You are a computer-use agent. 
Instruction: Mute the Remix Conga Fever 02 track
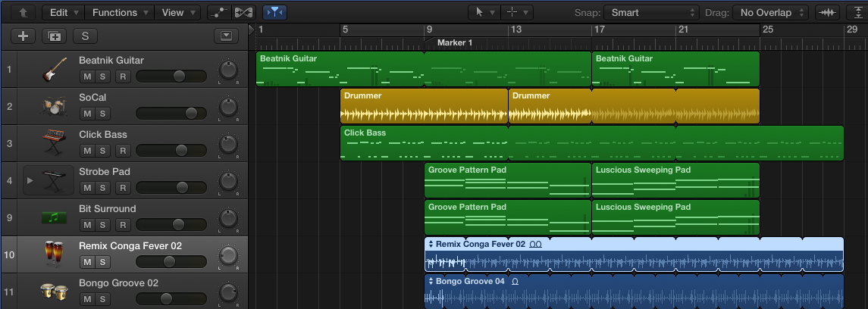pos(87,261)
